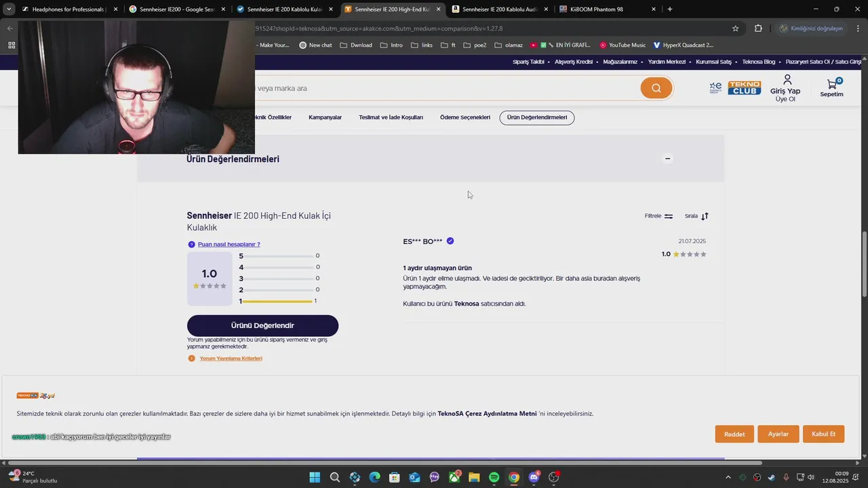Open the Xbox app on the taskbar
The height and width of the screenshot is (488, 868).
click(x=454, y=477)
